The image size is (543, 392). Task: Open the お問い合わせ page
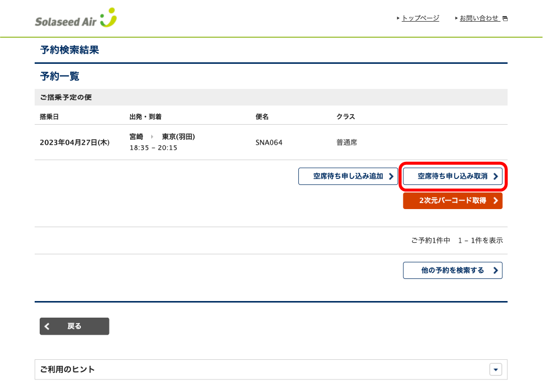[x=479, y=18]
